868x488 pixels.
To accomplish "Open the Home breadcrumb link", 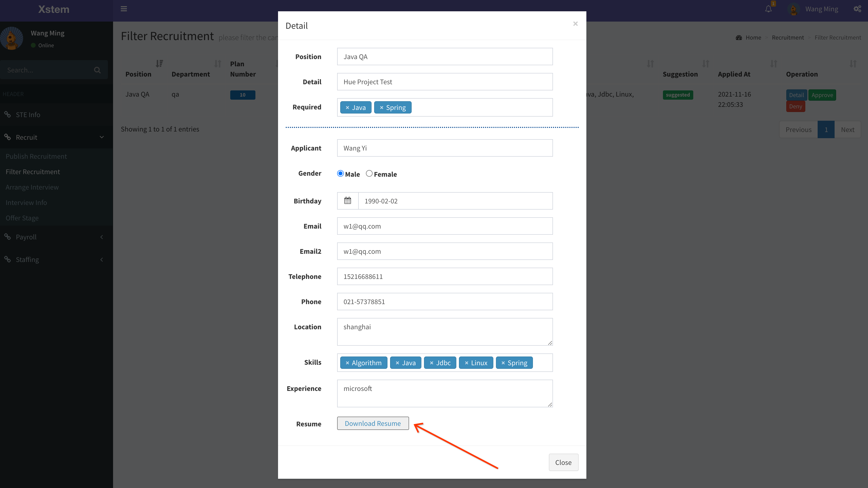I will 753,38.
